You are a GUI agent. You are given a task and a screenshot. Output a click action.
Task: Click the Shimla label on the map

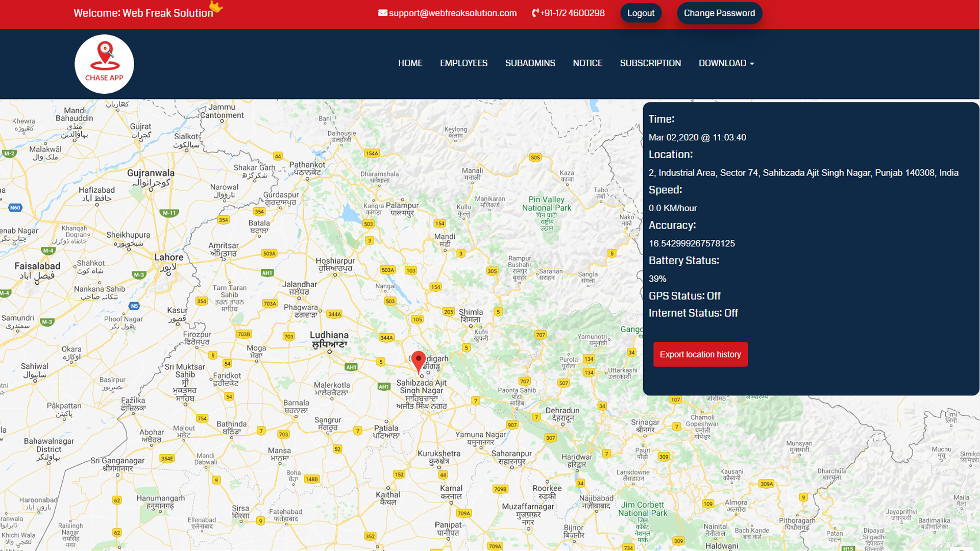pos(471,315)
